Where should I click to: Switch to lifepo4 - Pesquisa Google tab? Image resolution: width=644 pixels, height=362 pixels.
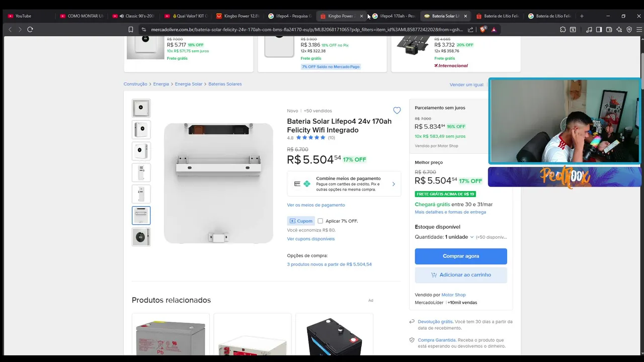click(290, 16)
